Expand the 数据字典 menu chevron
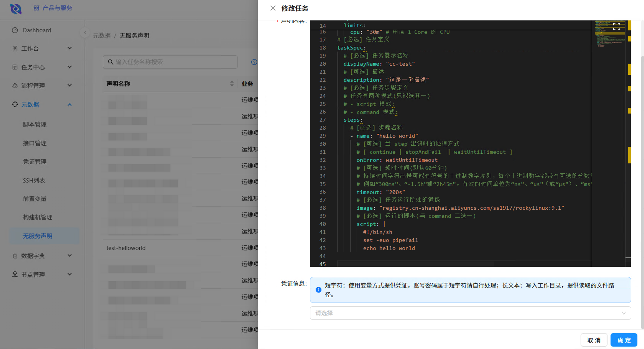This screenshot has height=349, width=644. 70,255
